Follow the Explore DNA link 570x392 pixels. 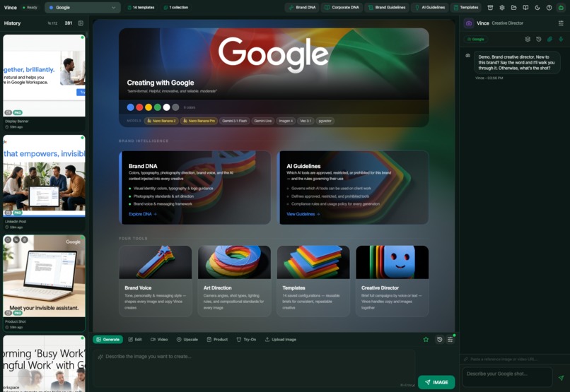[143, 214]
